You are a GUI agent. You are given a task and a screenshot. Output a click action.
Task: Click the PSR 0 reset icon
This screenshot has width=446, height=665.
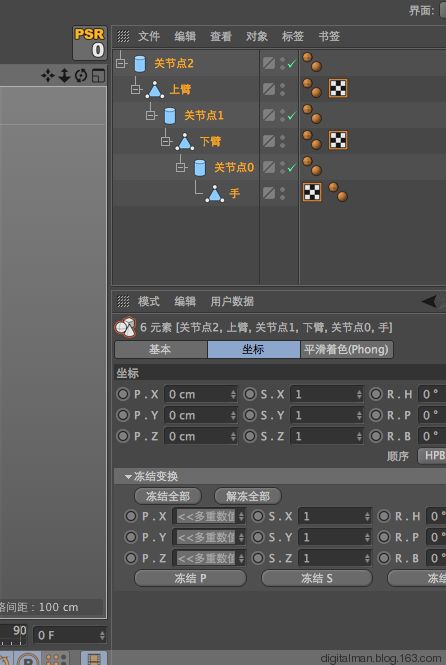[x=90, y=43]
